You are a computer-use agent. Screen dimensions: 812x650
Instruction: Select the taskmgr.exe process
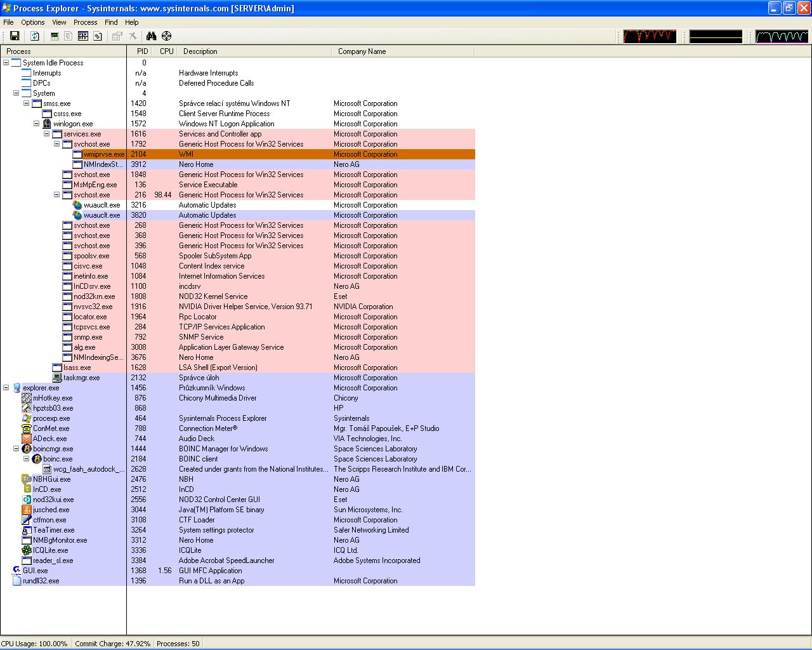point(81,378)
